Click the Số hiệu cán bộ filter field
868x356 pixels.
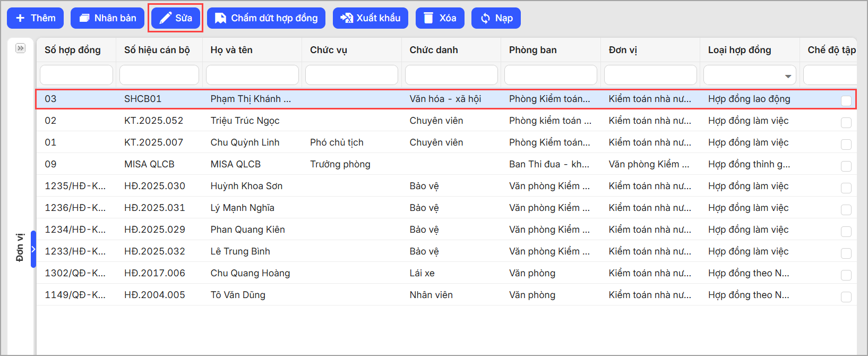159,75
